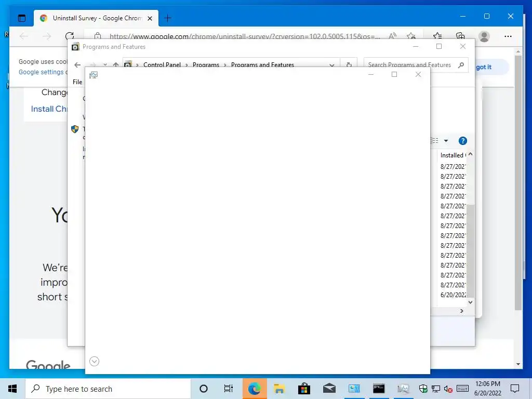
Task: Open Task View on the taskbar
Action: tap(229, 389)
